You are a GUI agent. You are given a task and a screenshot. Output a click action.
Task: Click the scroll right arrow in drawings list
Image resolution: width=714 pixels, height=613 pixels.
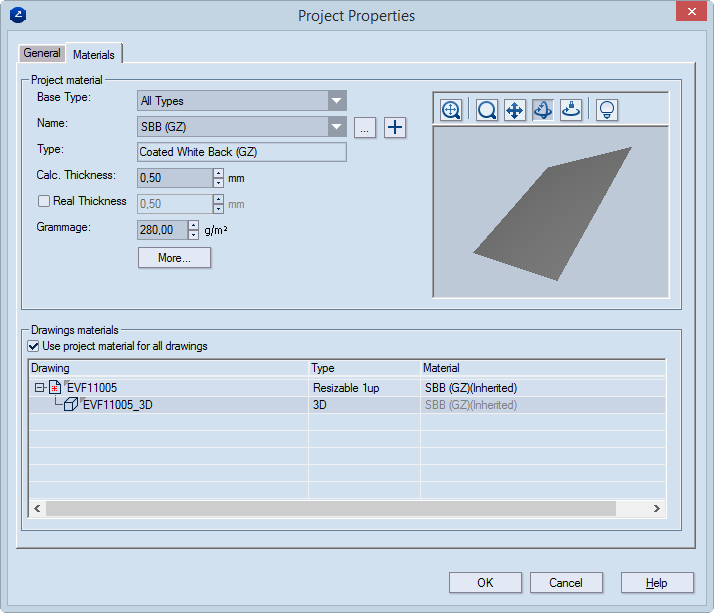click(x=657, y=508)
